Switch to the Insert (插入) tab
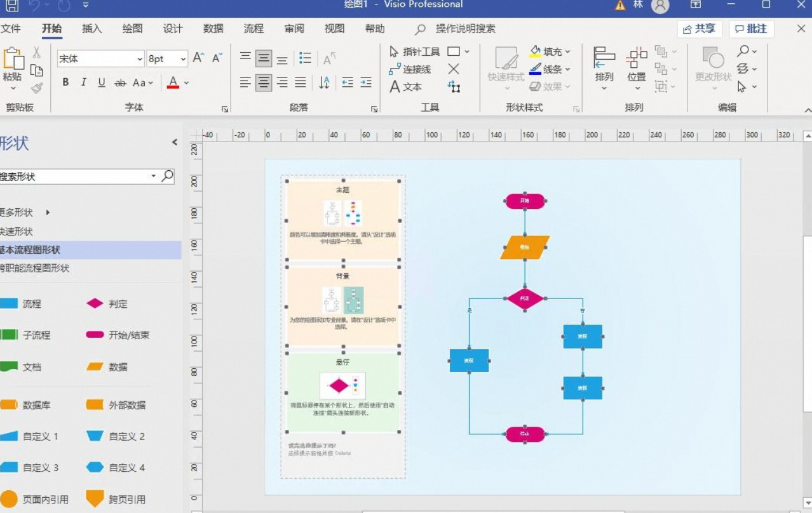812x513 pixels. point(92,29)
